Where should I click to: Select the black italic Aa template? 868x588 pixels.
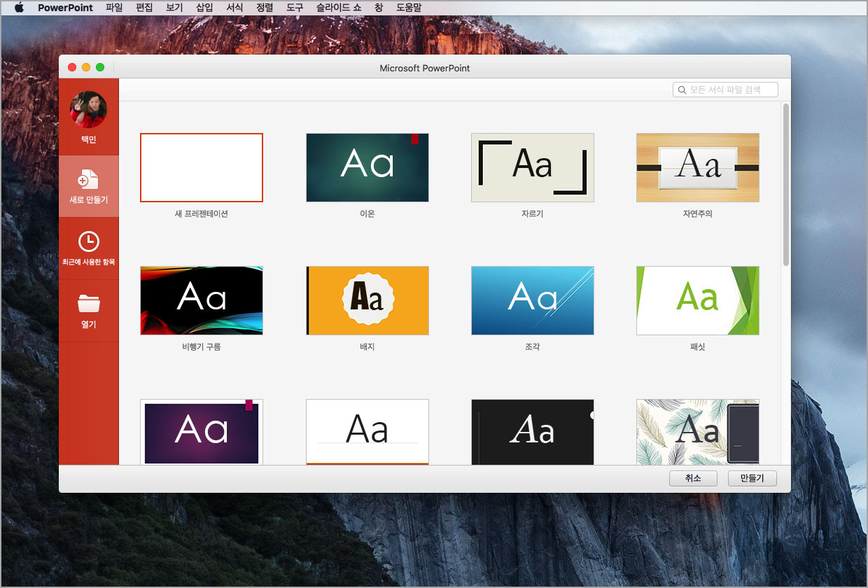pyautogui.click(x=533, y=431)
